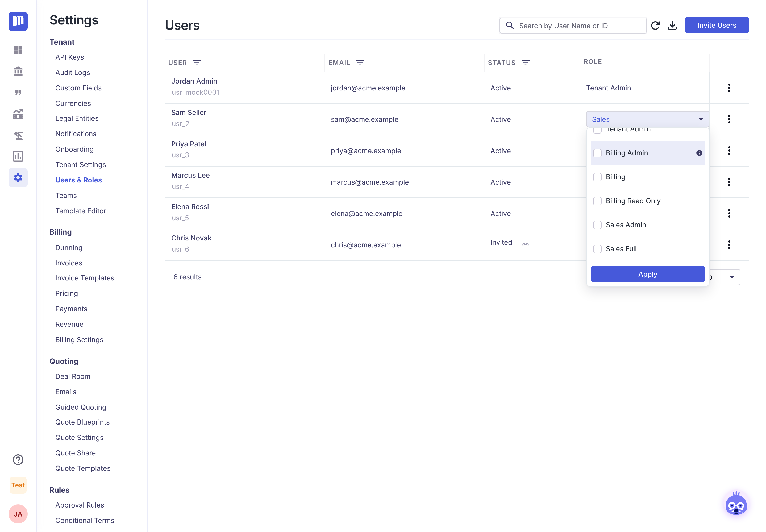Screen dimensions: 766x532
Task: Collapse the Sales role dropdown for Sam Seller
Action: (x=647, y=119)
